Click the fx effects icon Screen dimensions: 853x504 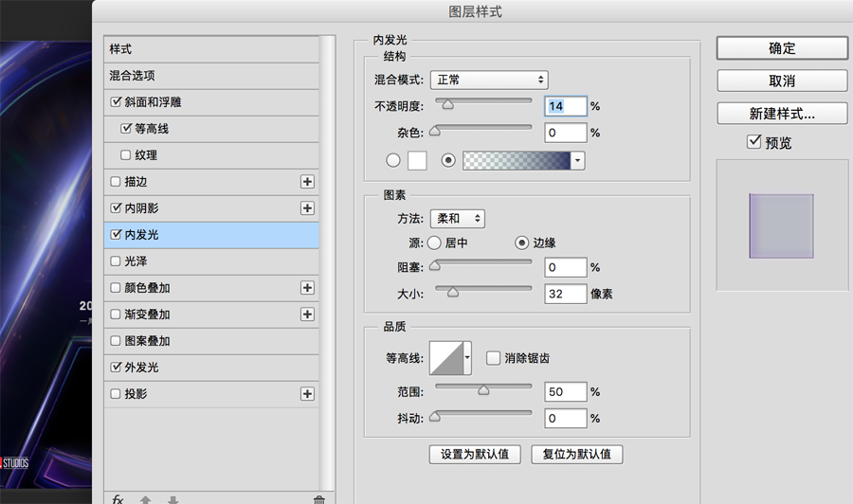click(118, 499)
